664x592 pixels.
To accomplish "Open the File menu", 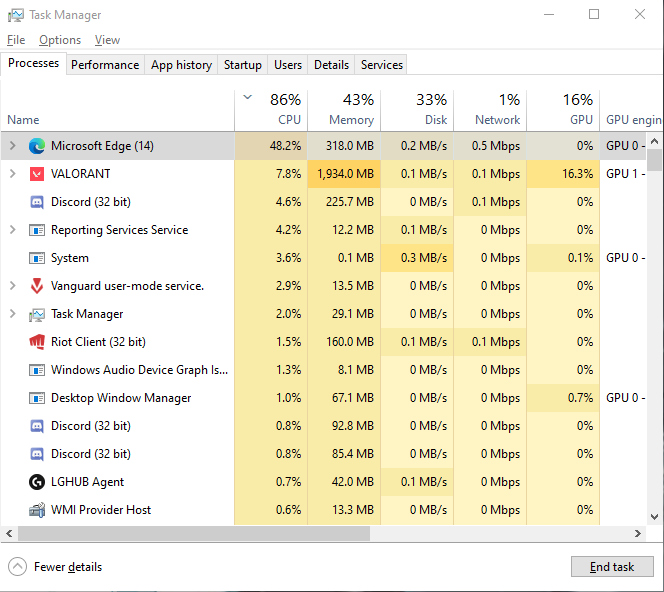I will (16, 40).
